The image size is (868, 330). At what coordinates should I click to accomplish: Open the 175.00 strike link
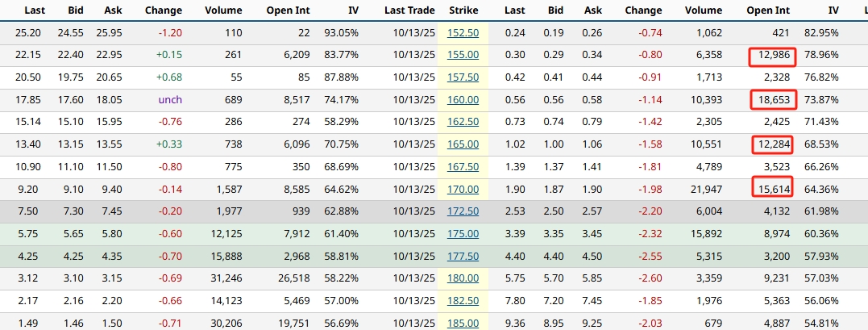[463, 233]
